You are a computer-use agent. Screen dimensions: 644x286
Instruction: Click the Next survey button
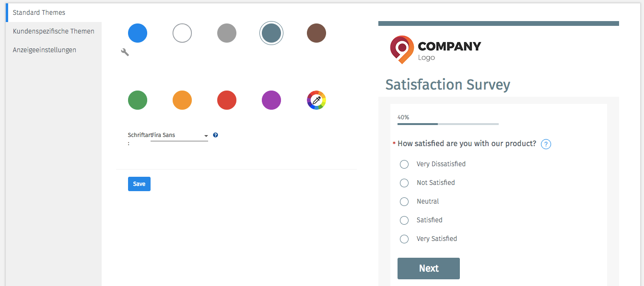pyautogui.click(x=429, y=268)
